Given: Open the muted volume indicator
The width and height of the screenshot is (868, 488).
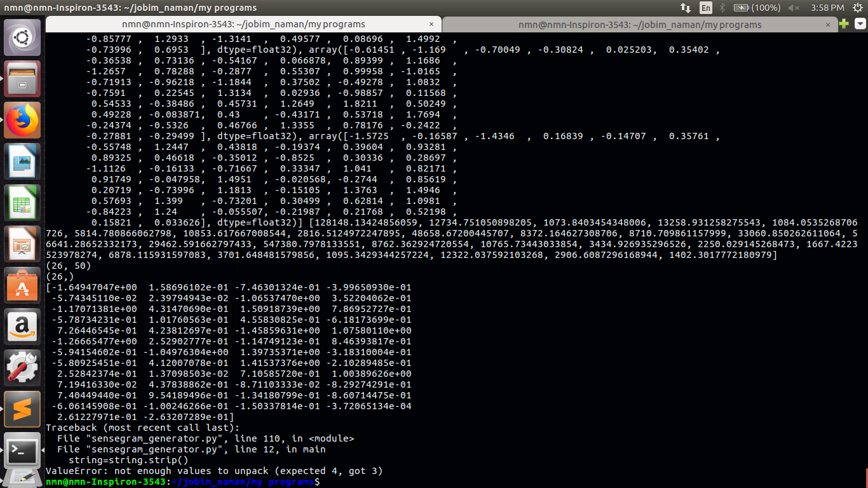Looking at the screenshot, I should [794, 8].
